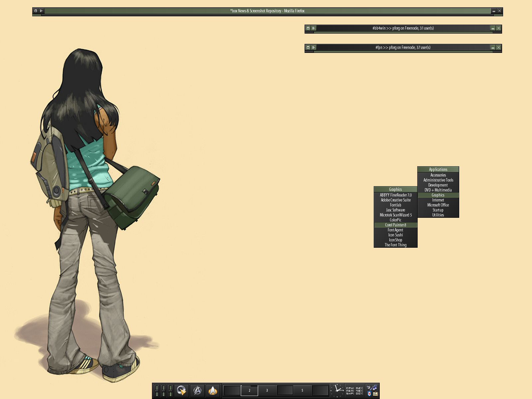Open the gold Starfleet delta badge launcher
This screenshot has width=532, height=399.
(213, 390)
